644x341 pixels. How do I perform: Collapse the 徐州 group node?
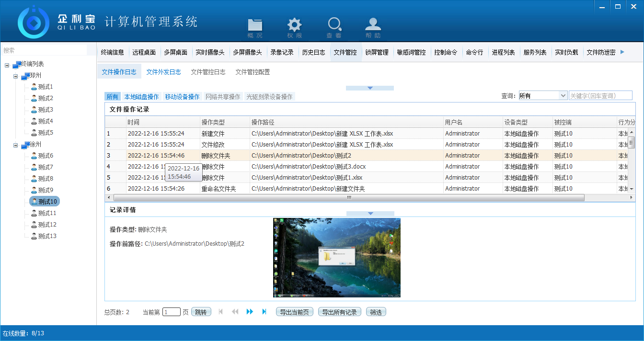click(x=16, y=145)
